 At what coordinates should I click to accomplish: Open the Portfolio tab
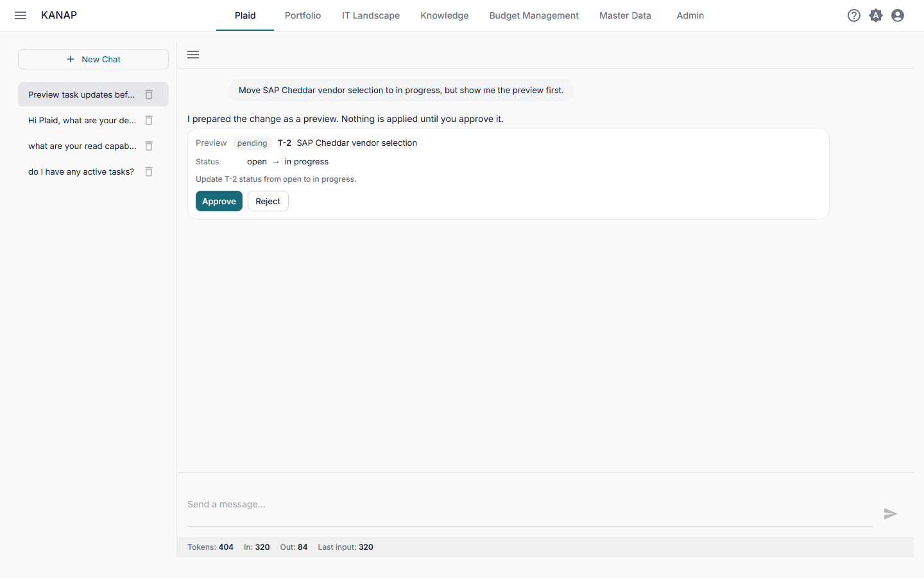tap(303, 15)
